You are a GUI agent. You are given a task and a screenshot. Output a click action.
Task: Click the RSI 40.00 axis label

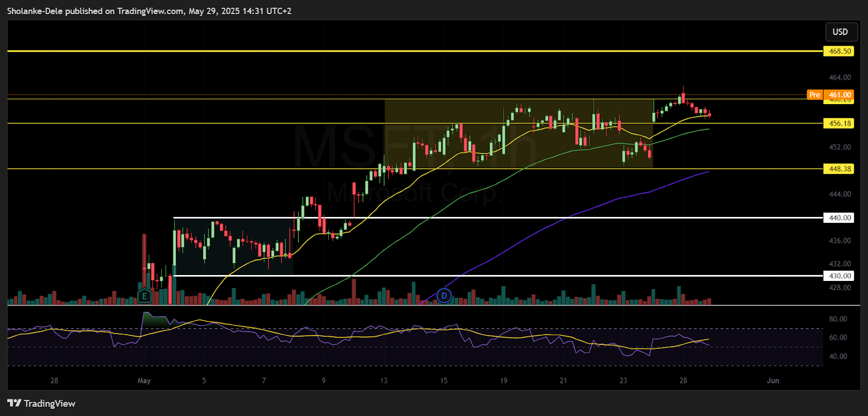838,356
